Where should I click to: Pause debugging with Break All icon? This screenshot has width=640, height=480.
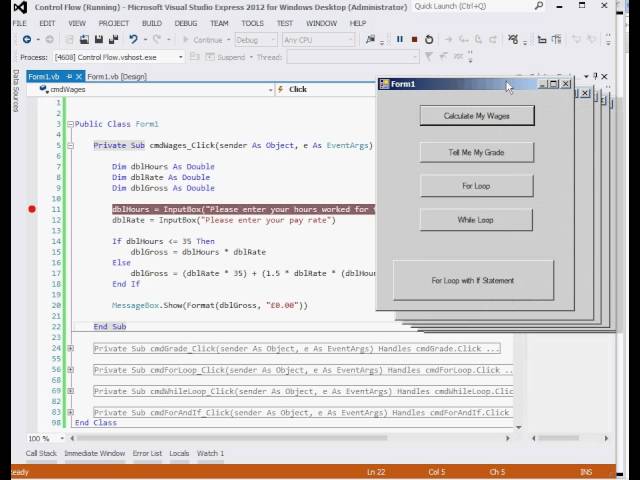pos(400,40)
